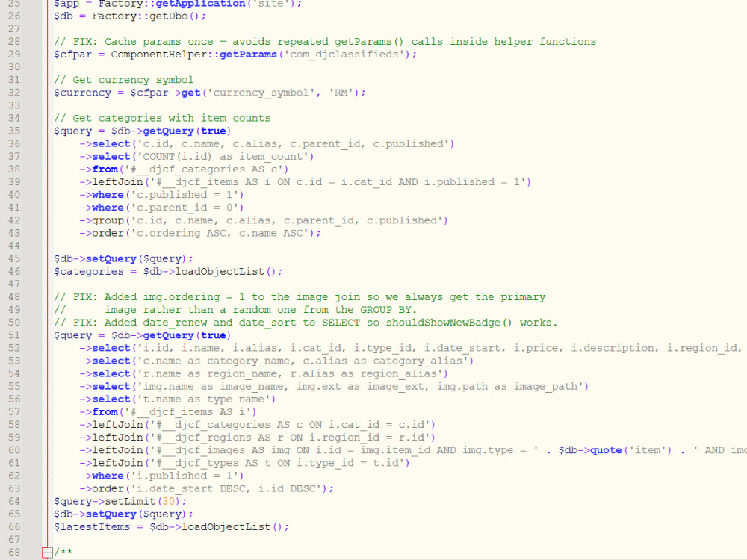Click the select 't.name as type_name' line
This screenshot has height=560, width=747.
click(x=178, y=399)
